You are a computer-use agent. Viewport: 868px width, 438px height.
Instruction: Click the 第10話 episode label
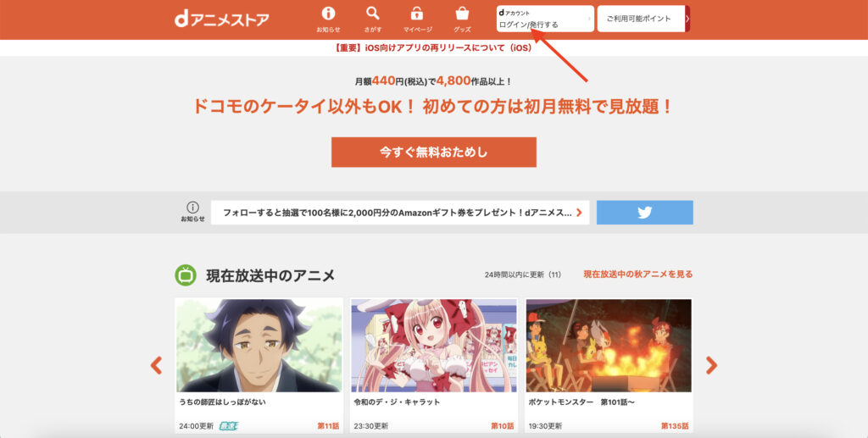[502, 426]
